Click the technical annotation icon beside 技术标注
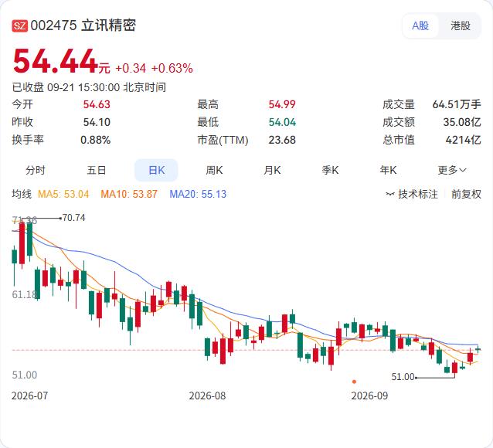The width and height of the screenshot is (493, 448). [x=390, y=195]
